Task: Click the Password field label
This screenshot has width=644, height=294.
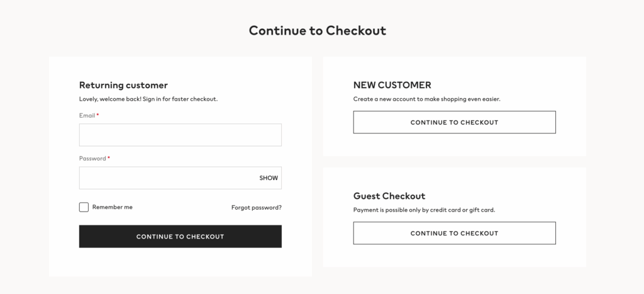Action: (92, 159)
